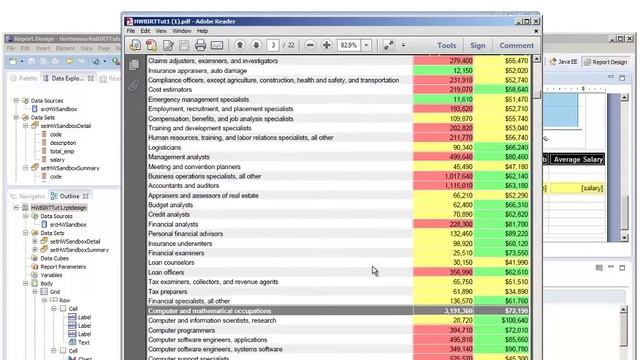Open the Window menu in Adobe Reader

click(182, 31)
